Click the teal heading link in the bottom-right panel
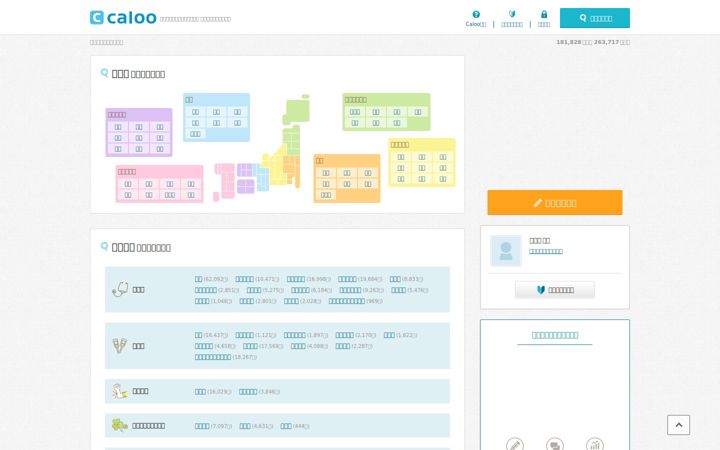The image size is (720, 450). [555, 335]
